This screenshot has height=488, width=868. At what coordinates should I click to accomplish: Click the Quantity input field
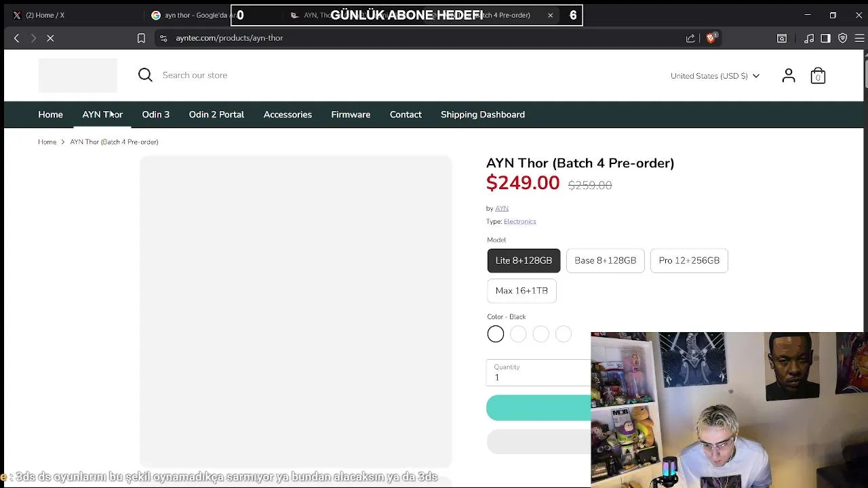[539, 373]
